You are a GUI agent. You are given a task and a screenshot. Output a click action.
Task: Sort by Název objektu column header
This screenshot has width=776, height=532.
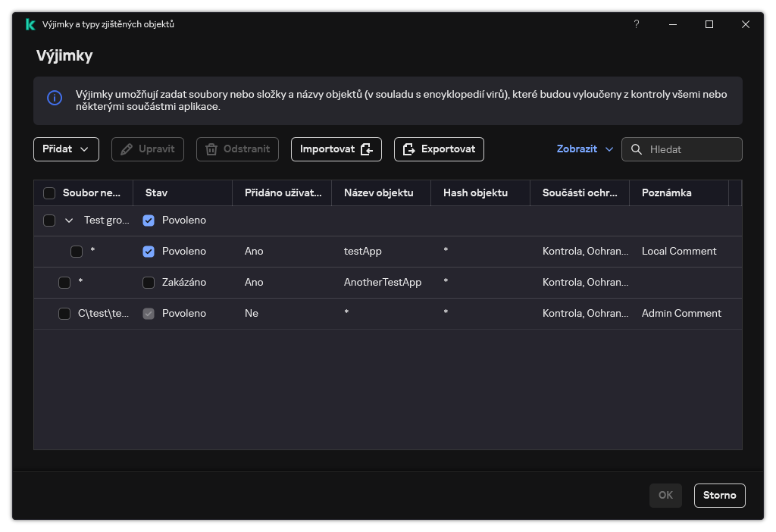coord(378,193)
